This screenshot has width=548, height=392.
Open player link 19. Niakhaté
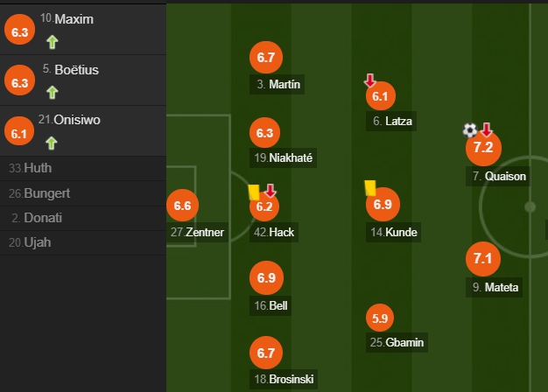pos(283,157)
